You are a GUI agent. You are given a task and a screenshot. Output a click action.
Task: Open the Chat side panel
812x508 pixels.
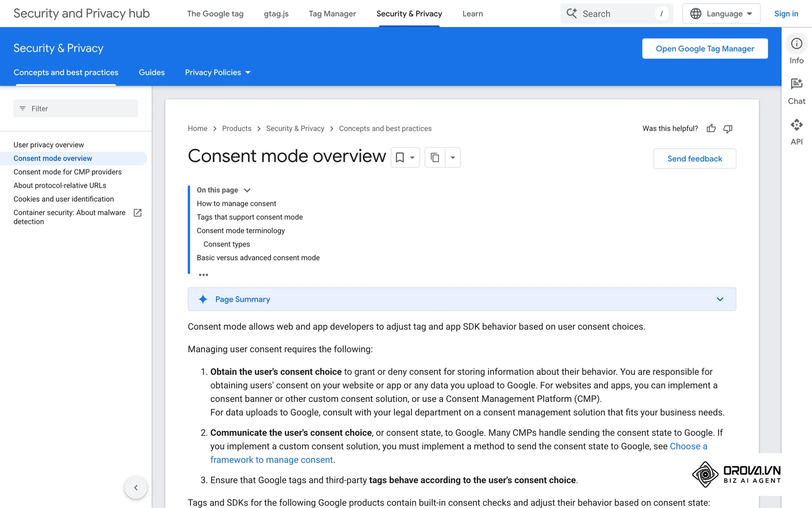(796, 84)
